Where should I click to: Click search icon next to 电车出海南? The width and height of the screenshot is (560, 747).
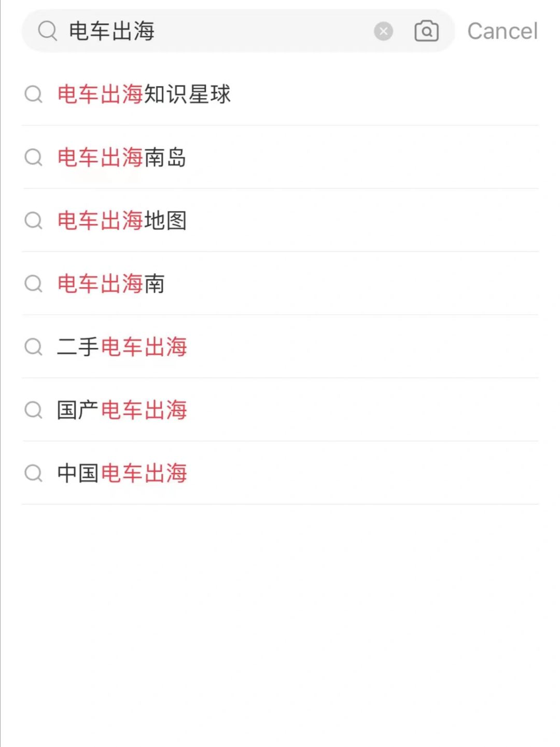[34, 284]
